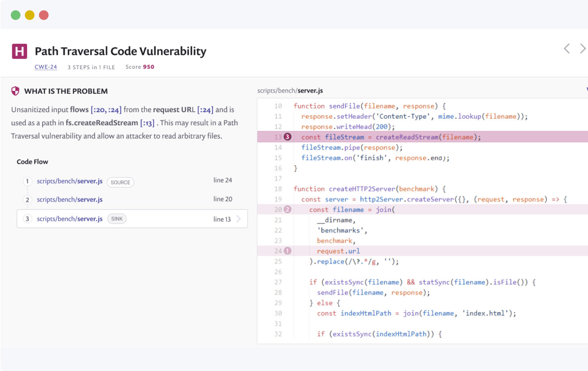Click the scripts/bench/server.js file path header
The height and width of the screenshot is (371, 588).
(x=290, y=90)
